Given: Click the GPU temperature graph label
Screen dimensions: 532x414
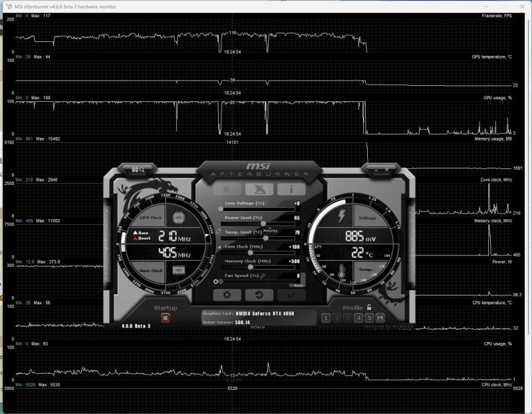Looking at the screenshot, I should coord(491,57).
